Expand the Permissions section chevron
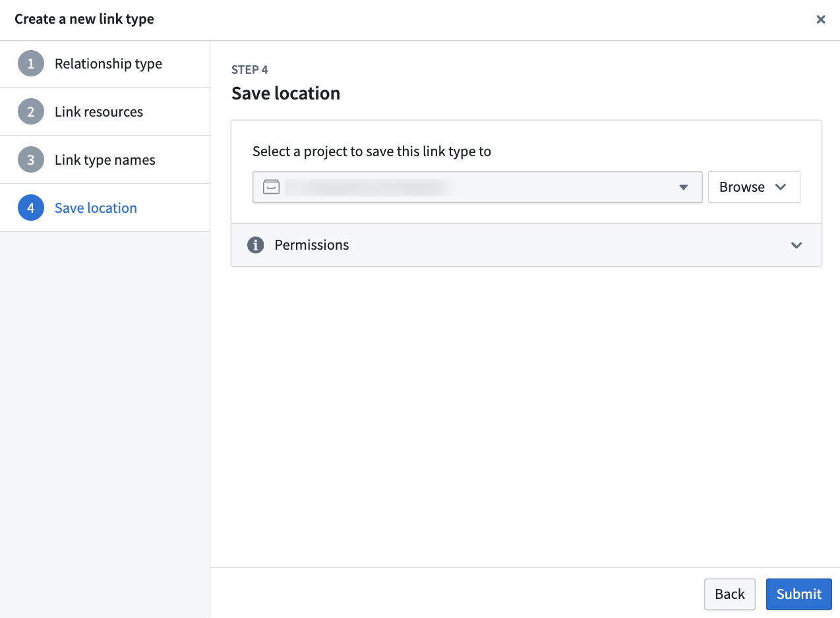 [796, 245]
